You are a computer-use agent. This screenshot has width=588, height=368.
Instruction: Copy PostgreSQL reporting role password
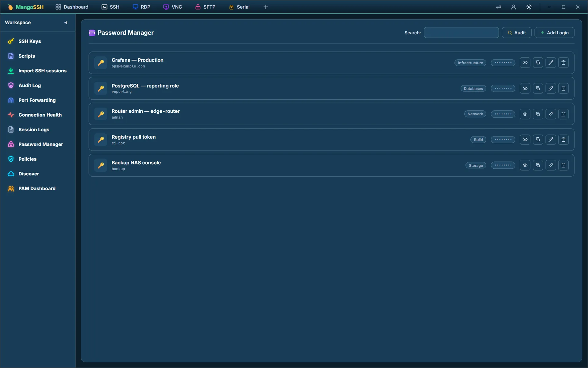point(538,88)
